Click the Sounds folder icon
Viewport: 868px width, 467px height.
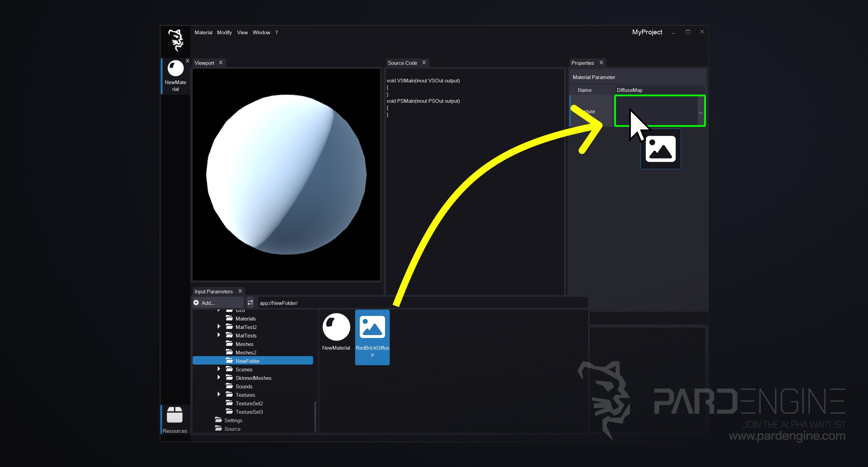pyautogui.click(x=229, y=386)
